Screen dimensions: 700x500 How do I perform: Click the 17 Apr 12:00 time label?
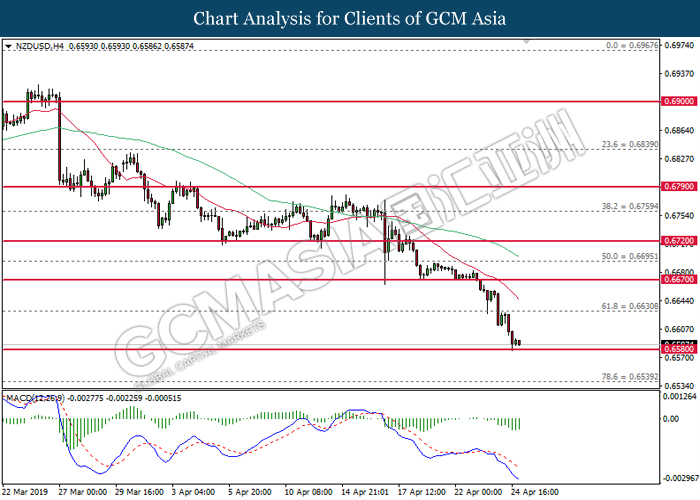[x=421, y=492]
